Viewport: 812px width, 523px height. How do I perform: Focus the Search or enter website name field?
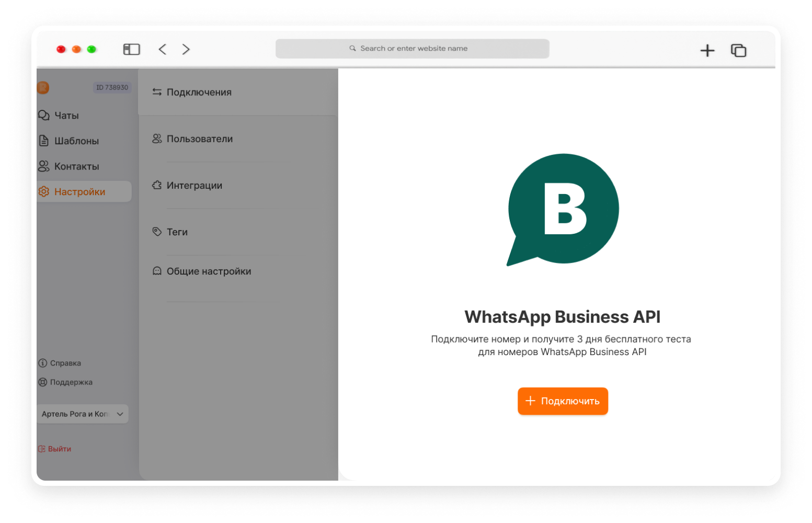412,49
